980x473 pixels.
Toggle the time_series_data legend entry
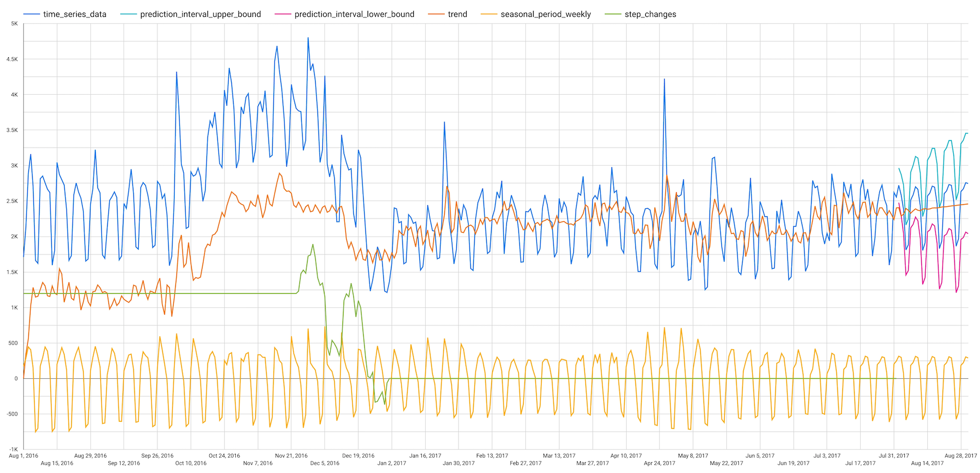pos(65,14)
